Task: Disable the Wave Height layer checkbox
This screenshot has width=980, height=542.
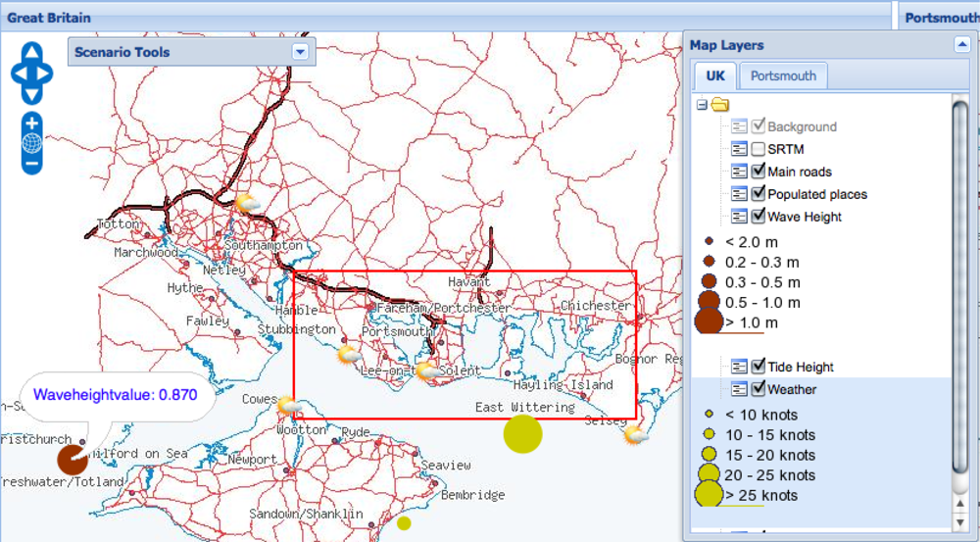Action: [x=759, y=217]
